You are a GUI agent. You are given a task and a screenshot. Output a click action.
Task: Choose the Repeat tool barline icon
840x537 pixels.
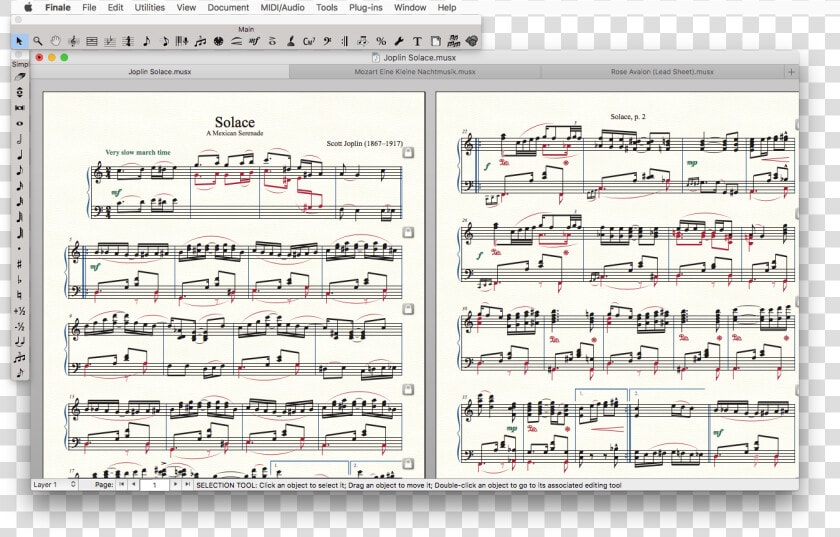click(x=344, y=41)
